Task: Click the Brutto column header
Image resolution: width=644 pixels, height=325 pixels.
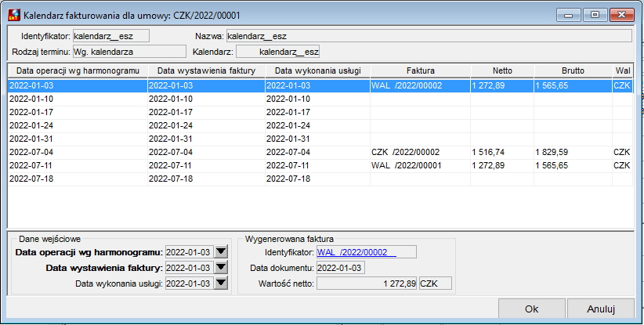Action: [x=573, y=70]
